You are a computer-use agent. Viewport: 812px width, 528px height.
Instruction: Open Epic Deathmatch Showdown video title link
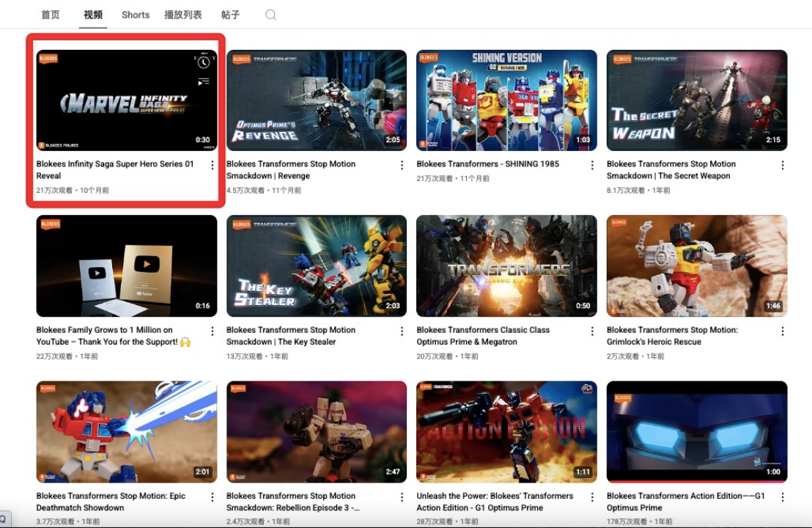coord(111,502)
